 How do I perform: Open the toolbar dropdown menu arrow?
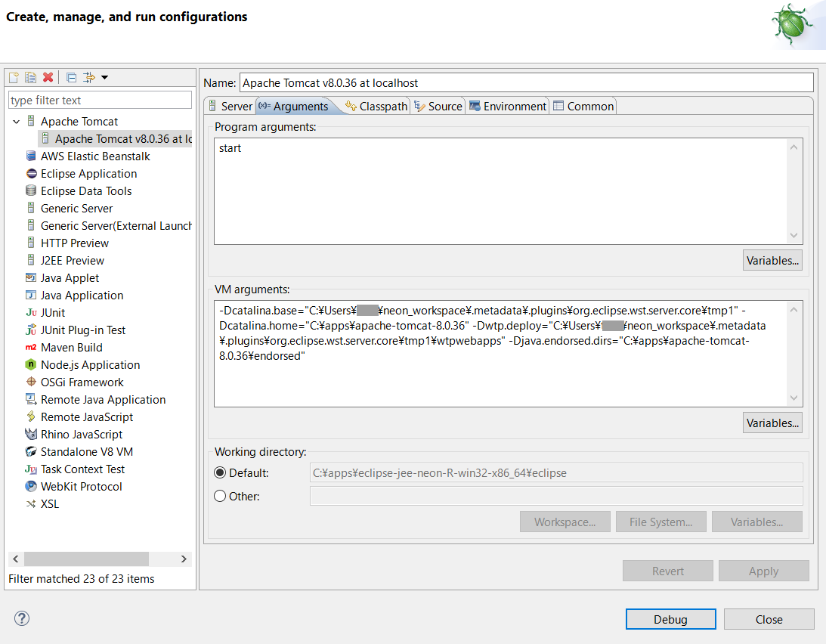(x=104, y=76)
